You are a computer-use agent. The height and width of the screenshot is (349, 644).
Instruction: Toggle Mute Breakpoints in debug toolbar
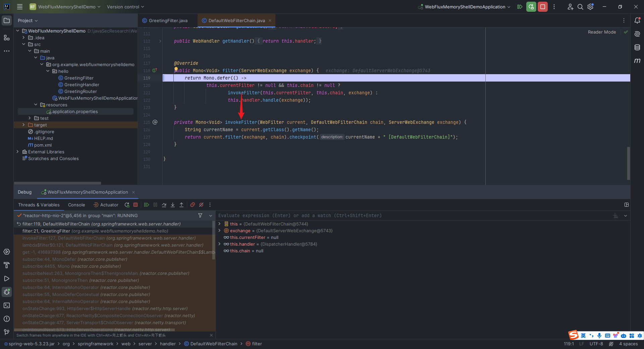201,205
